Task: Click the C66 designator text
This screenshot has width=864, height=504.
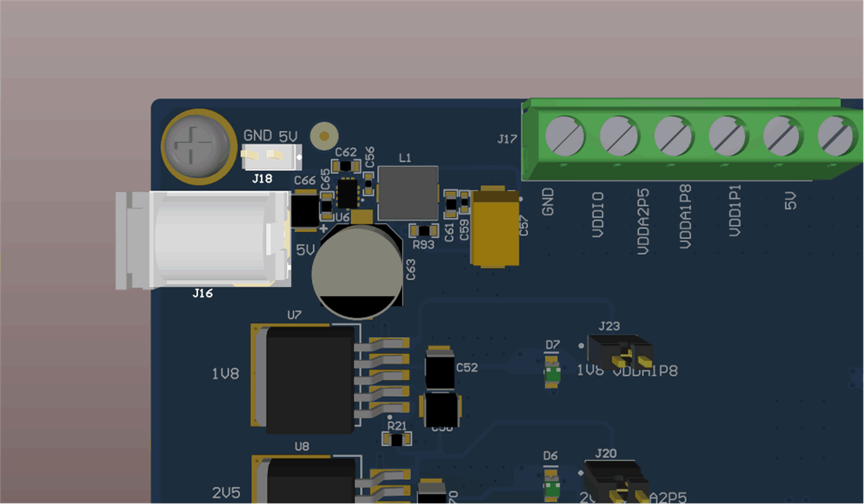Action: 305,180
